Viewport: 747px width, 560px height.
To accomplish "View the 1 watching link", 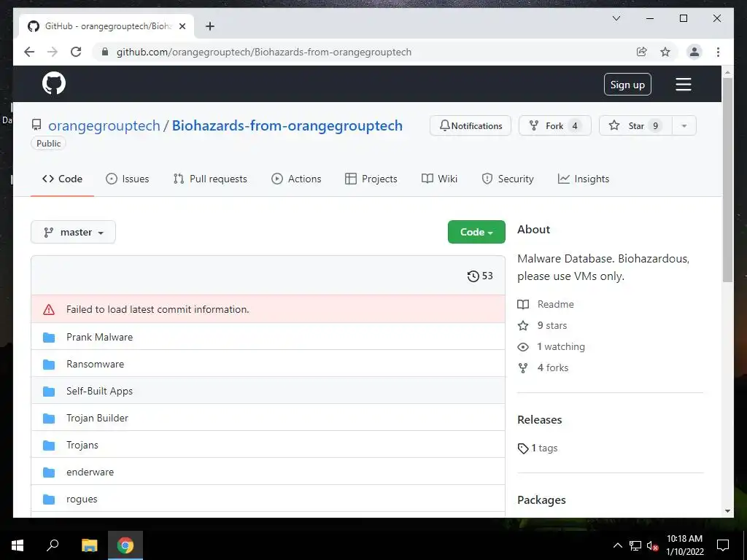I will click(561, 346).
